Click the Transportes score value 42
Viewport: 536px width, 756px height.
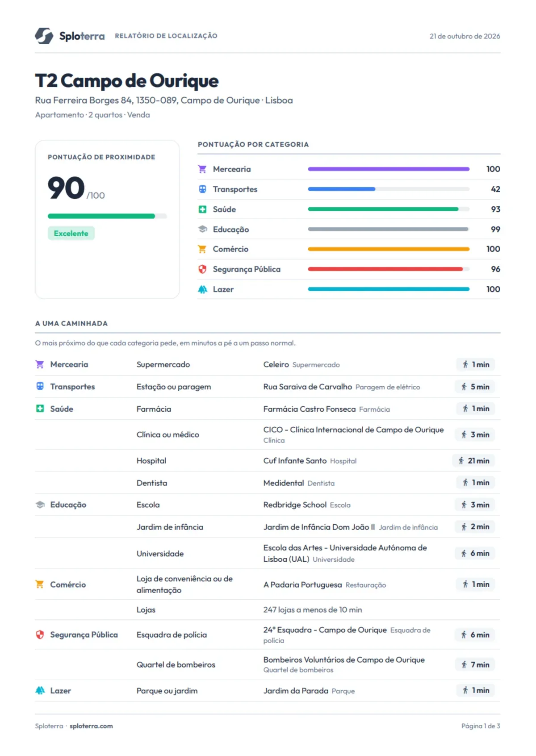click(x=495, y=189)
